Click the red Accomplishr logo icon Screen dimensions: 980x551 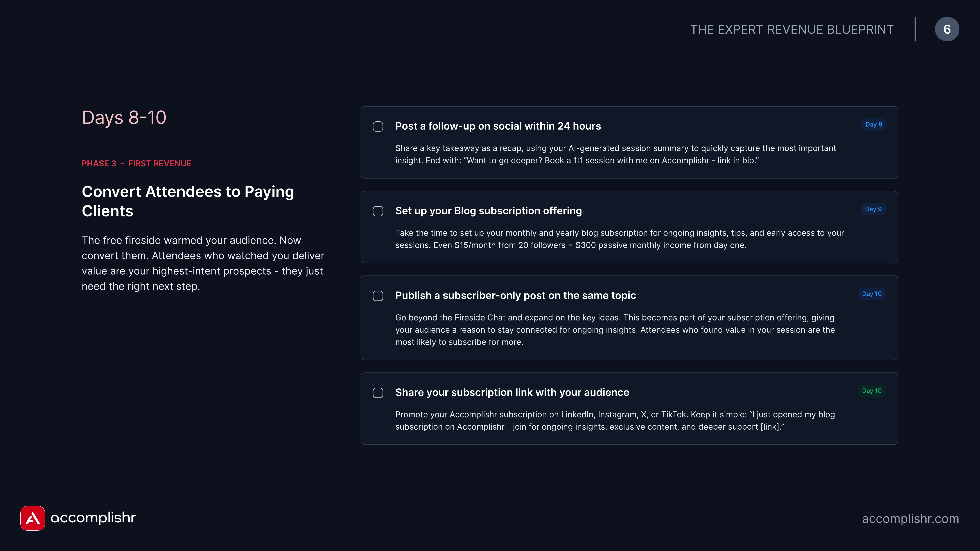pyautogui.click(x=32, y=518)
